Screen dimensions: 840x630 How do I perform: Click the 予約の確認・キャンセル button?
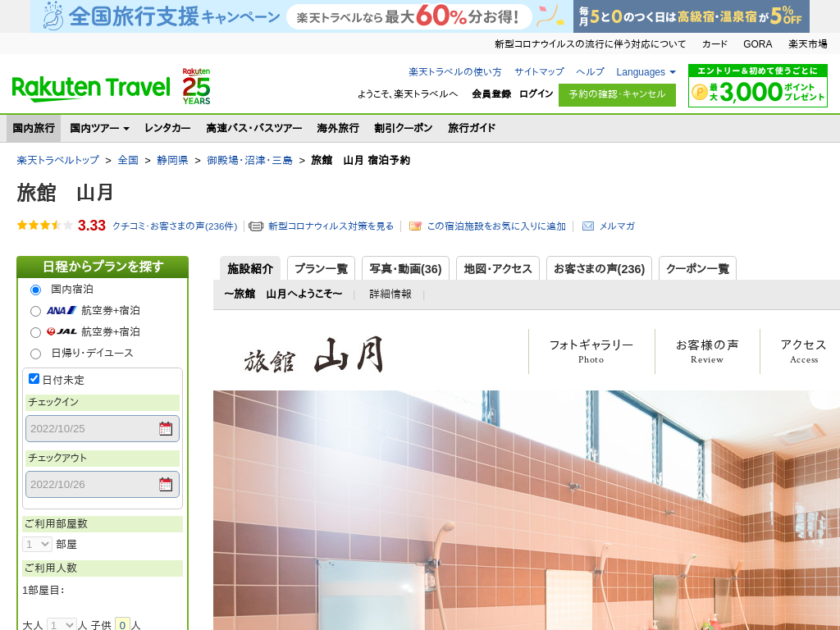[x=617, y=94]
